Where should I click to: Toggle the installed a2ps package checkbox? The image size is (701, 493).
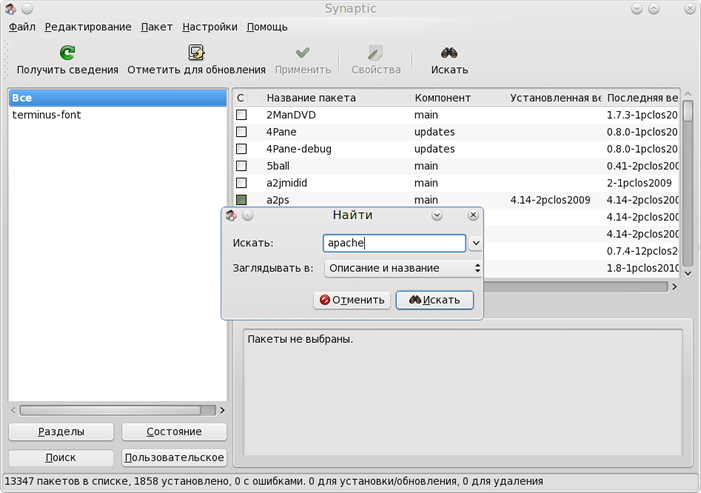(x=241, y=200)
